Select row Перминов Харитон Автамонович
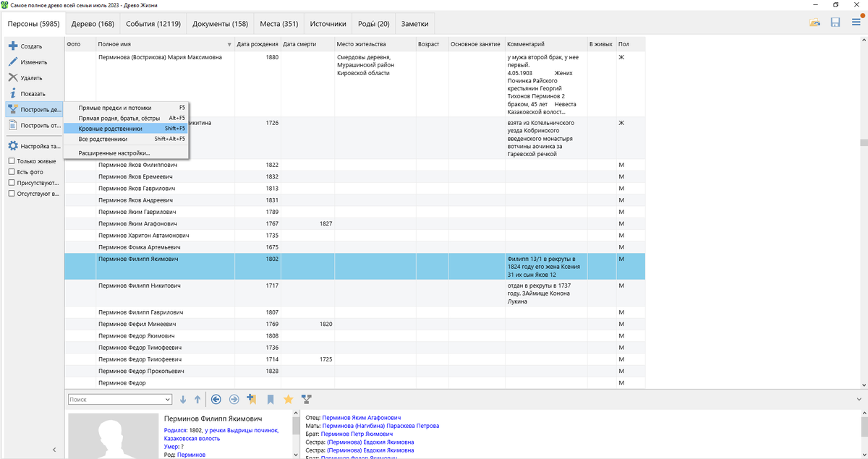The image size is (868, 459). [354, 235]
